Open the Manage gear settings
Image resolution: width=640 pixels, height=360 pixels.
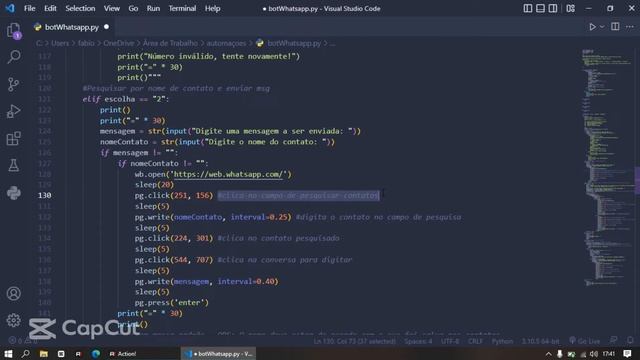tap(13, 320)
